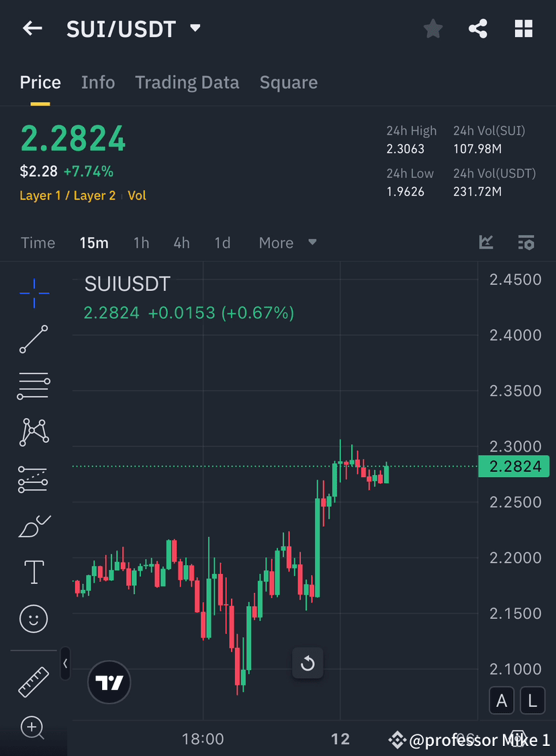Select the trend line drawing tool

pyautogui.click(x=34, y=339)
